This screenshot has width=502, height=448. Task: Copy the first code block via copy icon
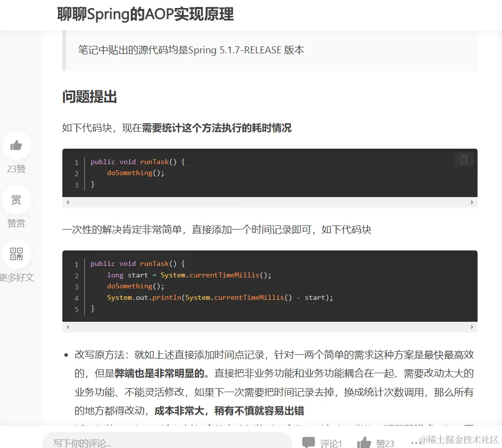coord(464,160)
